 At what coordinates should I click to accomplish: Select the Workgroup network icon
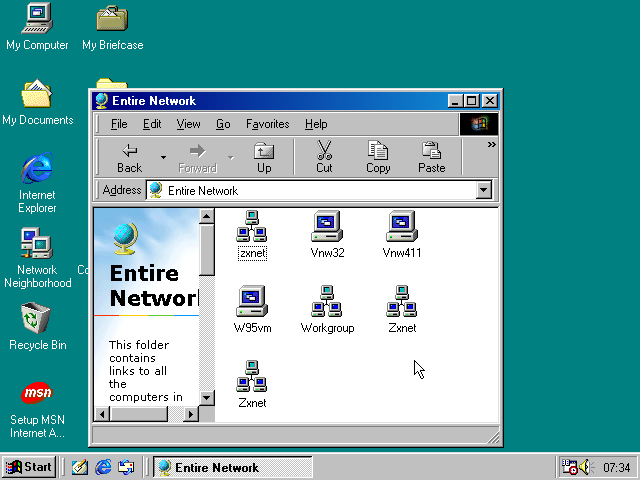(327, 309)
